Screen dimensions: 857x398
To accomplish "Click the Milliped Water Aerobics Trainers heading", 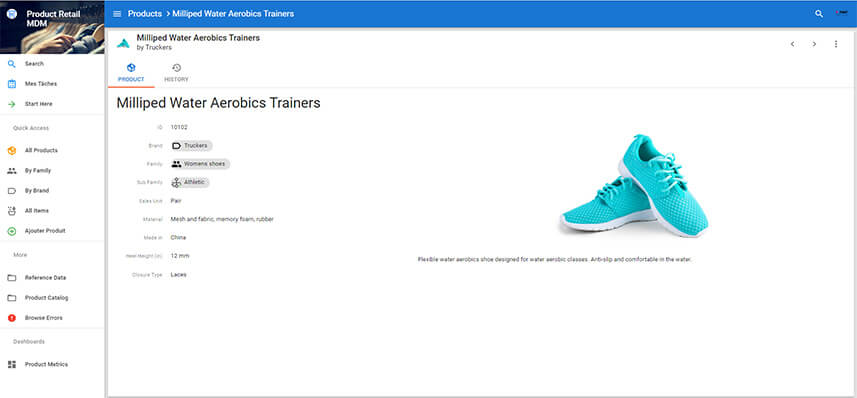I will pos(218,103).
